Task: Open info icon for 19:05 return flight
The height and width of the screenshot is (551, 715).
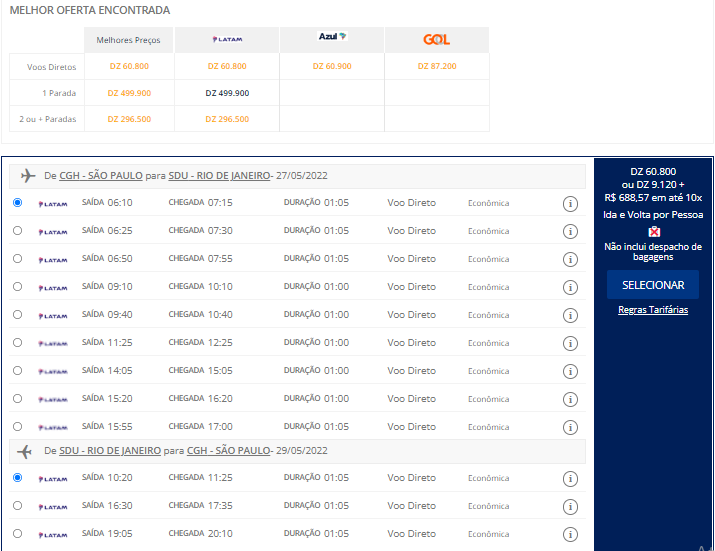Action: 570,534
